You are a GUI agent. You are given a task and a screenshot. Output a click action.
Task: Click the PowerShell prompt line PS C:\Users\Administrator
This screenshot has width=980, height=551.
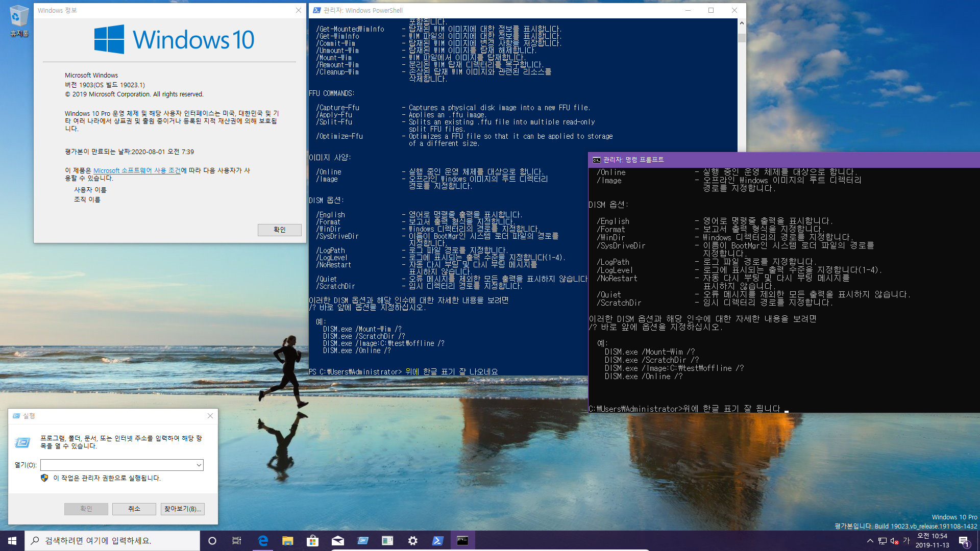(x=355, y=372)
